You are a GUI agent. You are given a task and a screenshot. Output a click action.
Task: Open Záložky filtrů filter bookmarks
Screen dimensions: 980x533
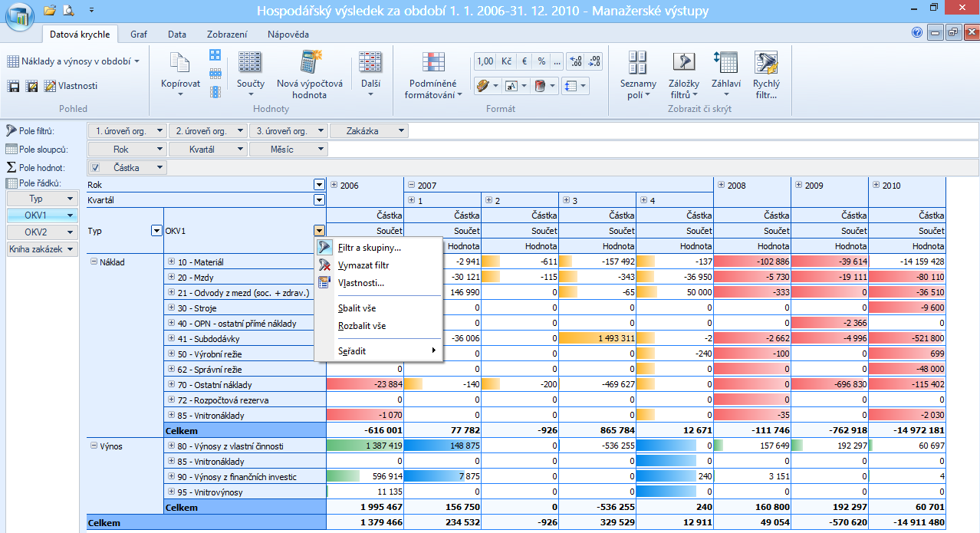tap(683, 75)
